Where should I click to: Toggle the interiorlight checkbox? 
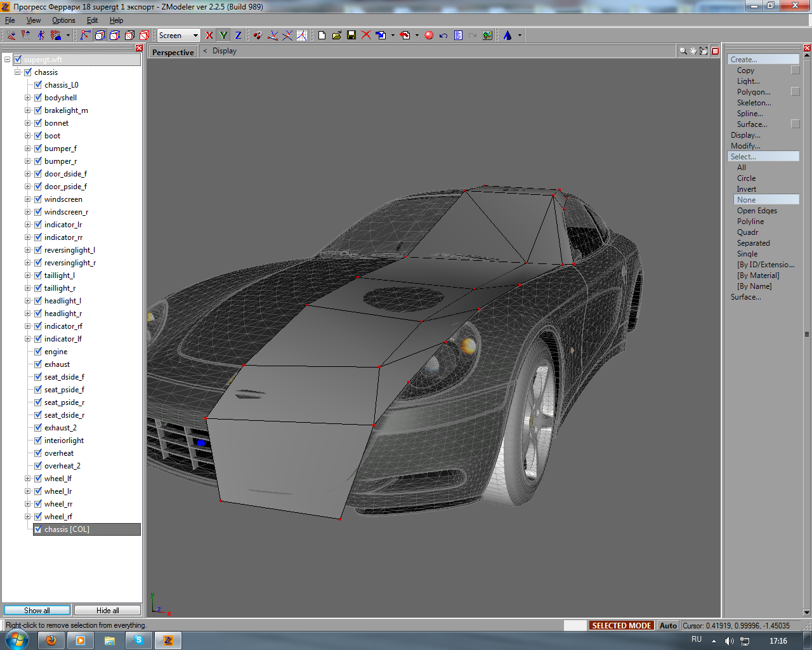point(38,441)
